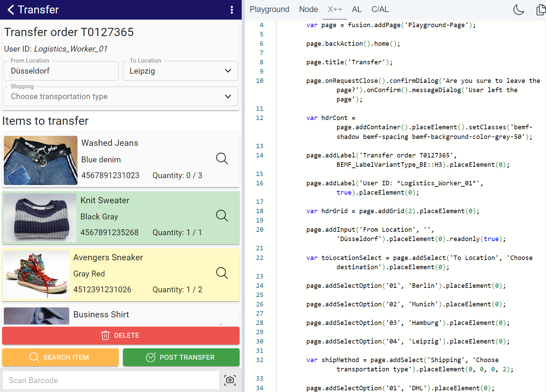Switch to the AL tab
This screenshot has width=546, height=392.
[x=357, y=9]
